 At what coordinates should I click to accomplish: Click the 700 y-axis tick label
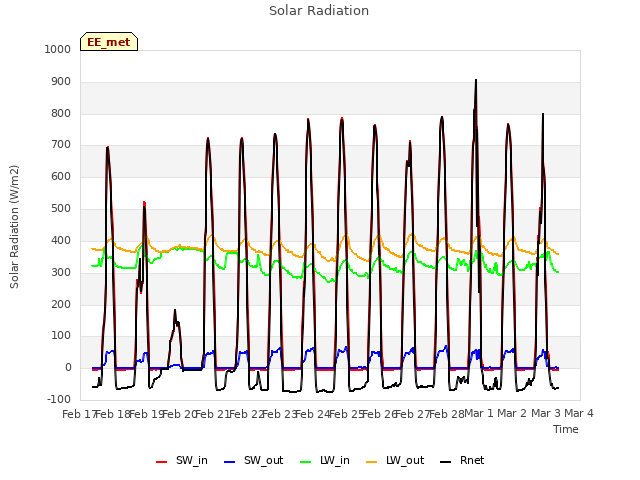point(61,144)
